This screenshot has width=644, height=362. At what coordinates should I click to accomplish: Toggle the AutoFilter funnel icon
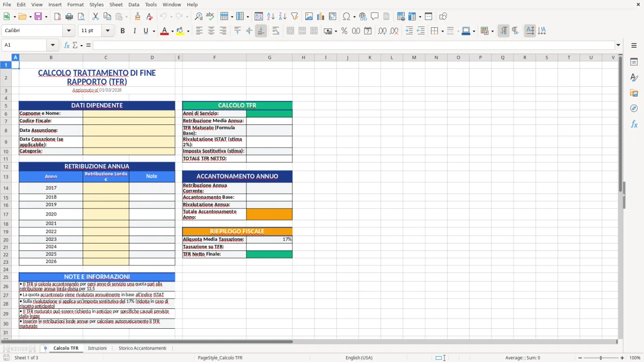pyautogui.click(x=294, y=17)
